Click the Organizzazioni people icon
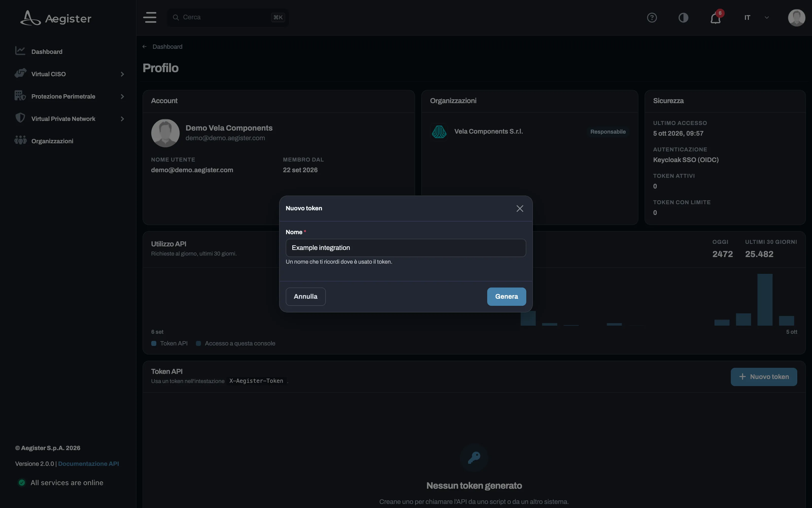Image resolution: width=812 pixels, height=508 pixels. point(21,140)
